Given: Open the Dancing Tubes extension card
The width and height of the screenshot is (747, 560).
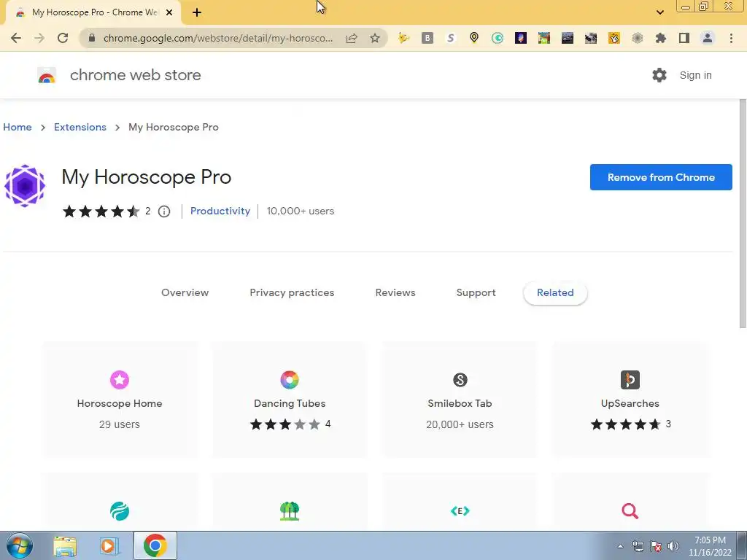Looking at the screenshot, I should (290, 399).
